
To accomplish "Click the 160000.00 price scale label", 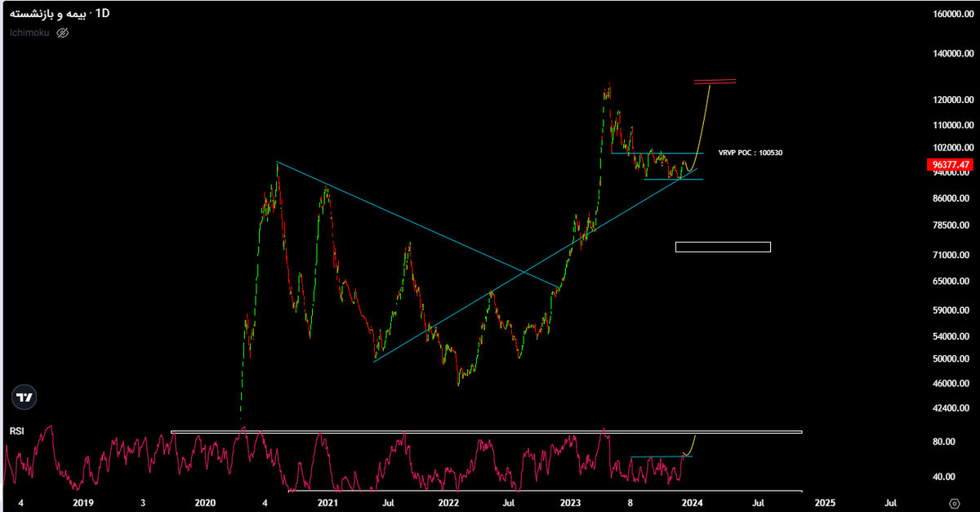I will (952, 14).
